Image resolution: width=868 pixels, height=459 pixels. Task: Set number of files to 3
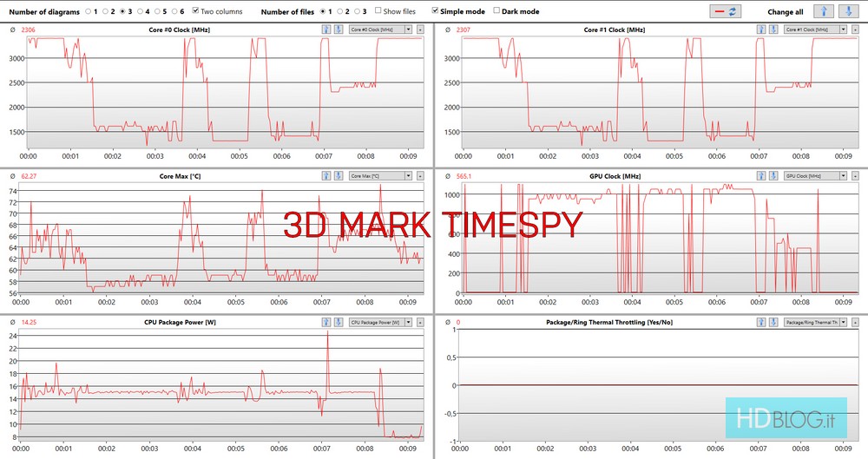coord(357,11)
